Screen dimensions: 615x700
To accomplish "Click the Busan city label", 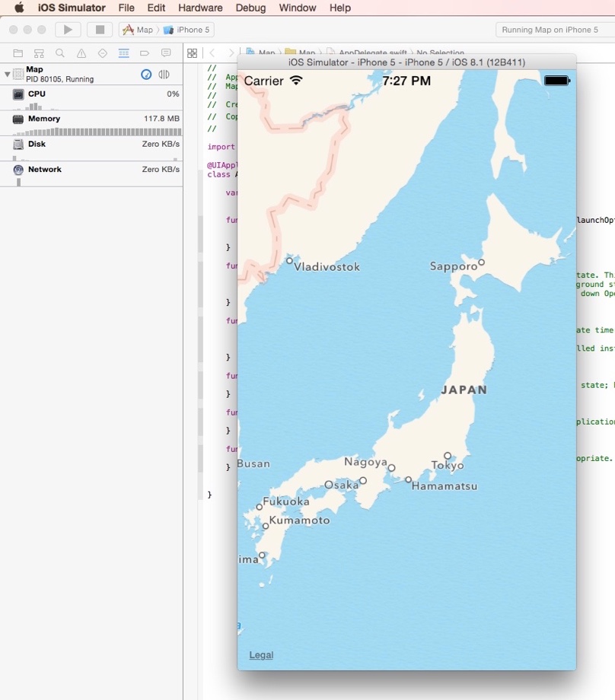I will (253, 463).
